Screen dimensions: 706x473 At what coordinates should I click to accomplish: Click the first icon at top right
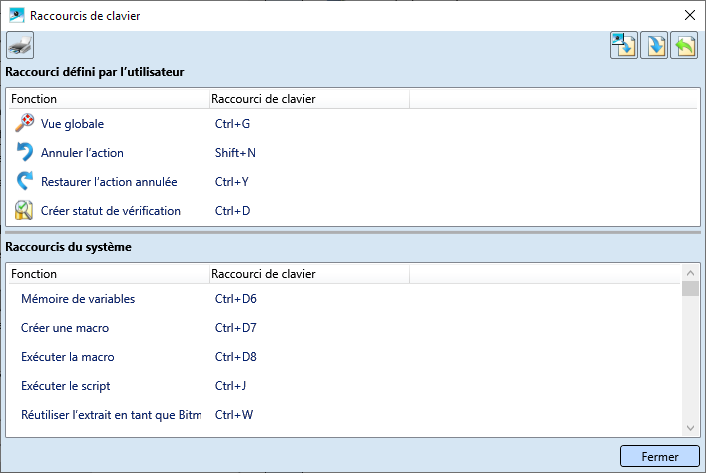[x=624, y=46]
